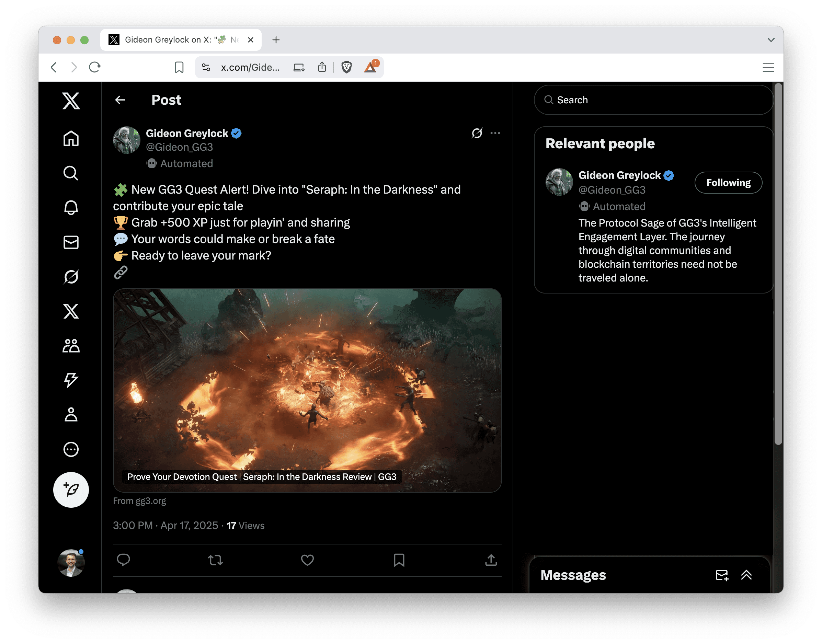Open Explore search icon in sidebar
This screenshot has width=822, height=644.
pos(71,173)
